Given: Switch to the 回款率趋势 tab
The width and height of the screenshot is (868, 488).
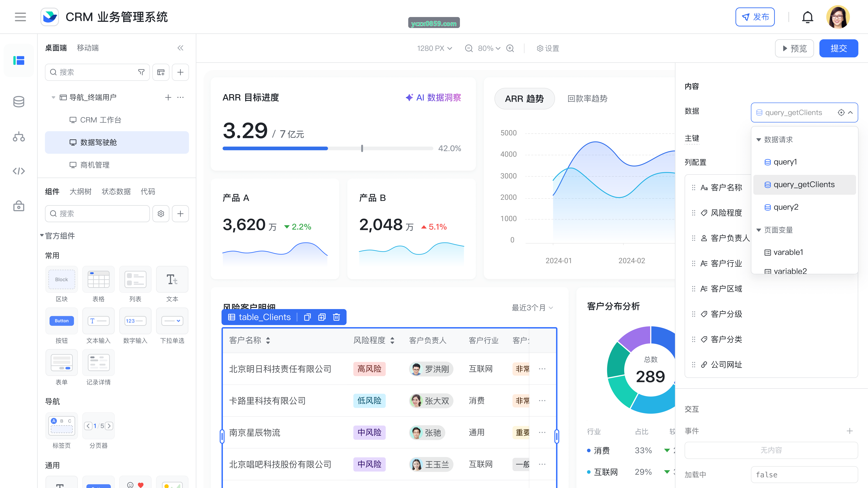Looking at the screenshot, I should tap(587, 99).
